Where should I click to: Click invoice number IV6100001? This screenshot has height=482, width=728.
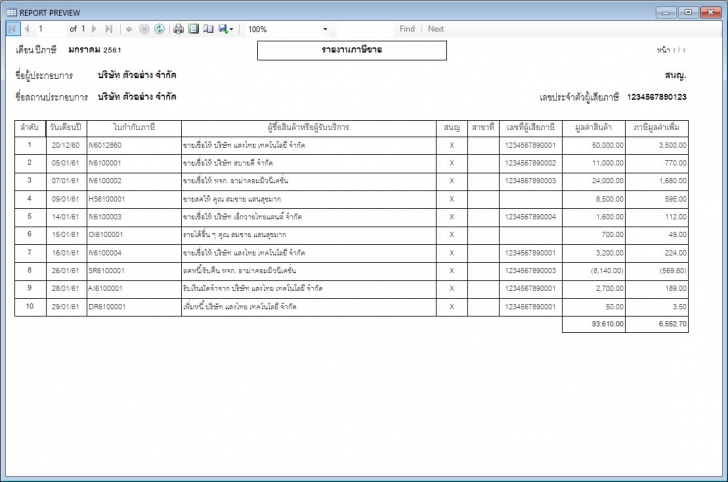tap(105, 163)
